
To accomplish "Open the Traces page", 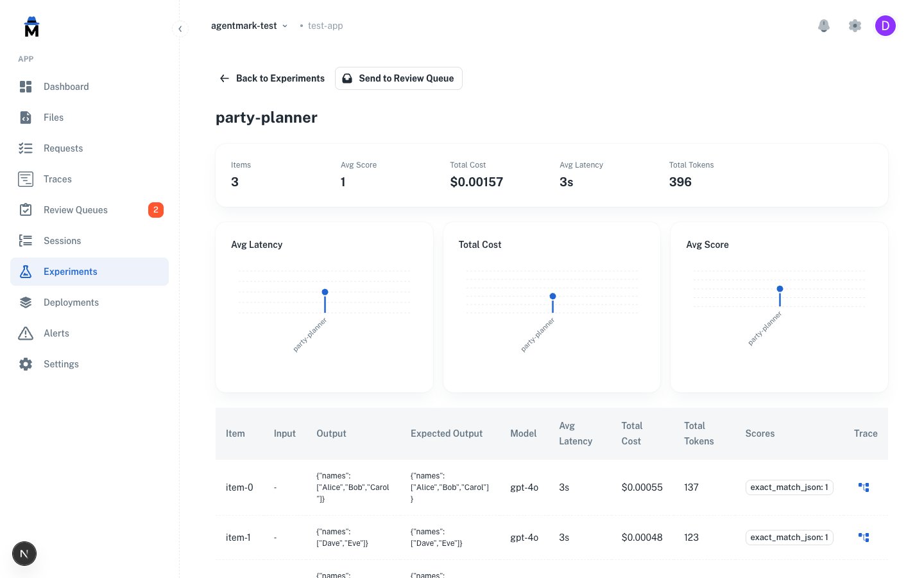I will pos(89,179).
